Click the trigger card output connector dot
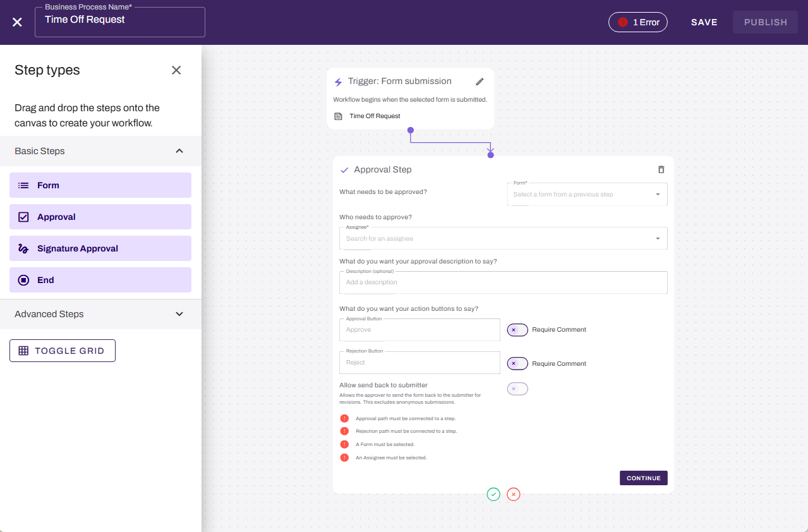This screenshot has width=808, height=532. coord(411,130)
